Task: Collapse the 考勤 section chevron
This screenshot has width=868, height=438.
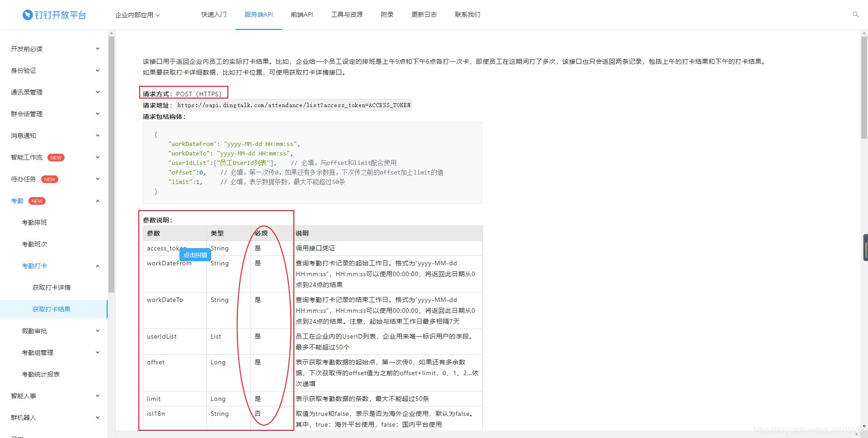Action: 98,201
